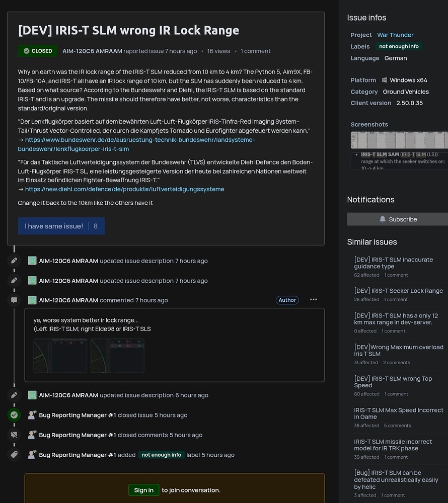This screenshot has height=503, width=448.
Task: Click the comments-closed icon in timeline
Action: pyautogui.click(x=14, y=435)
